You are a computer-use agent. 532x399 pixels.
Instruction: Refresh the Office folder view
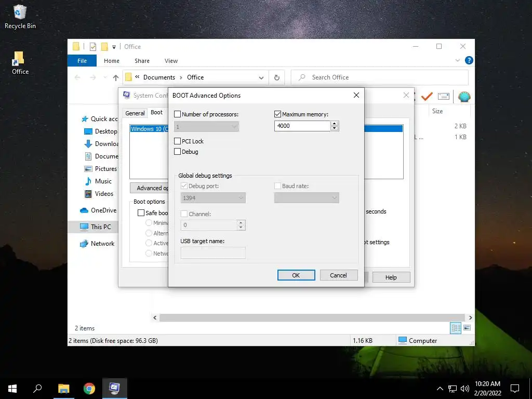click(277, 78)
